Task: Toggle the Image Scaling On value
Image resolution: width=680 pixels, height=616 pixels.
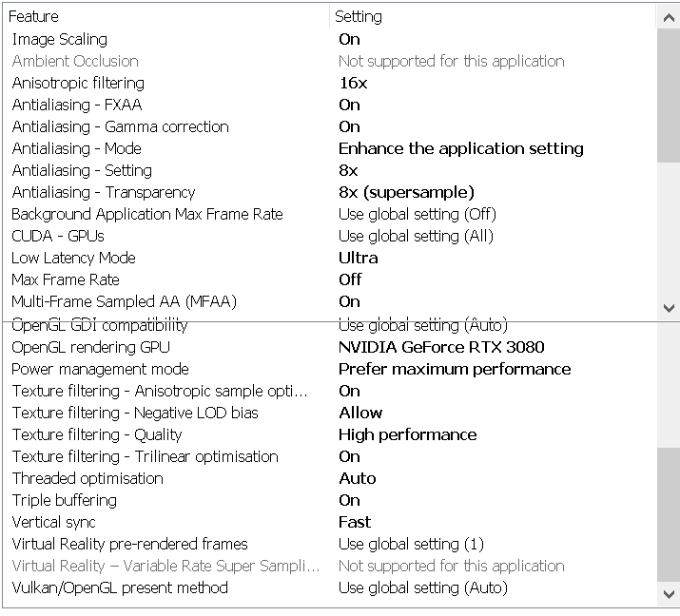Action: tap(350, 39)
